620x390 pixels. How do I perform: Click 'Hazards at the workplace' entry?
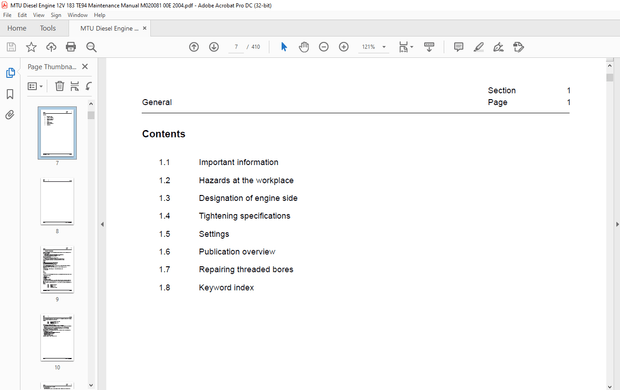click(x=246, y=180)
